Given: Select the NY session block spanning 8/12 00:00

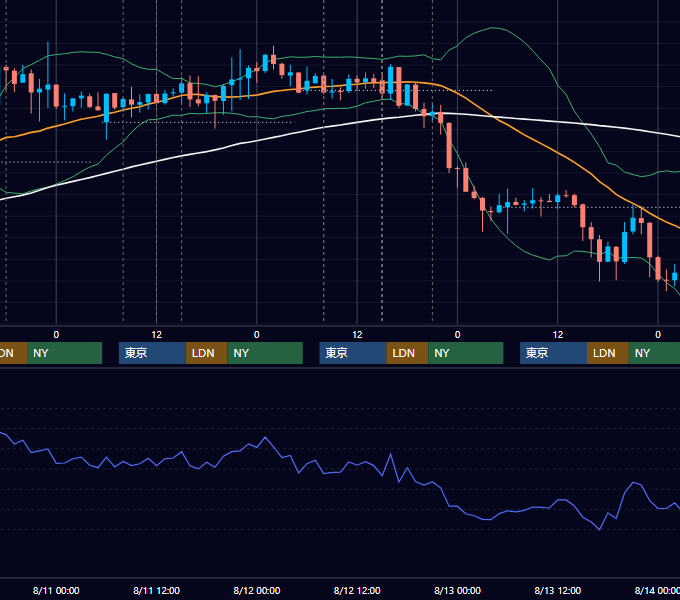Looking at the screenshot, I should (265, 353).
